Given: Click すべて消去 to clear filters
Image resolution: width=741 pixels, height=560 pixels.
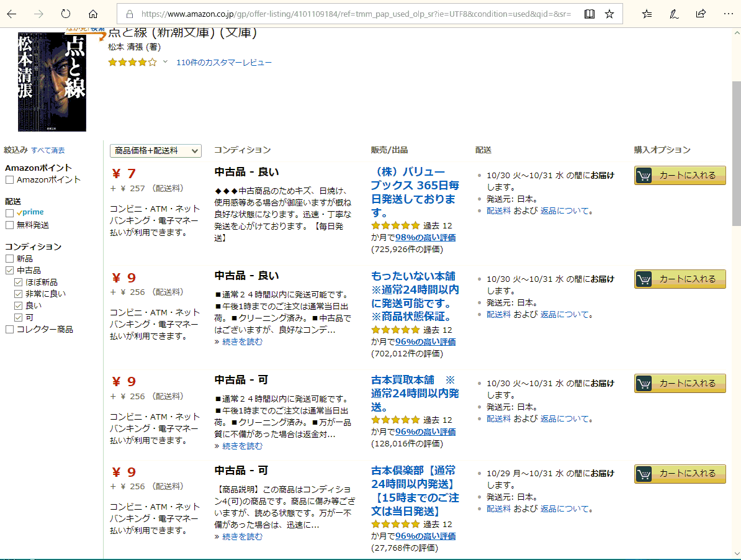Looking at the screenshot, I should pyautogui.click(x=48, y=150).
